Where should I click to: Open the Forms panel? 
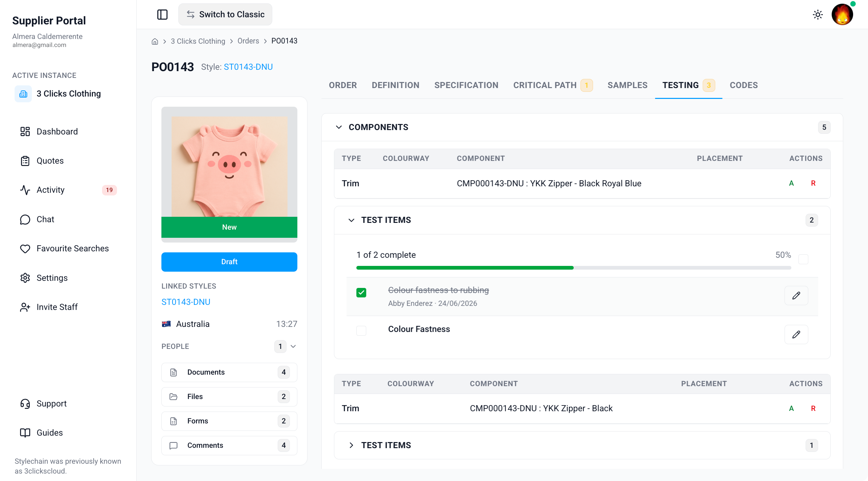click(229, 421)
